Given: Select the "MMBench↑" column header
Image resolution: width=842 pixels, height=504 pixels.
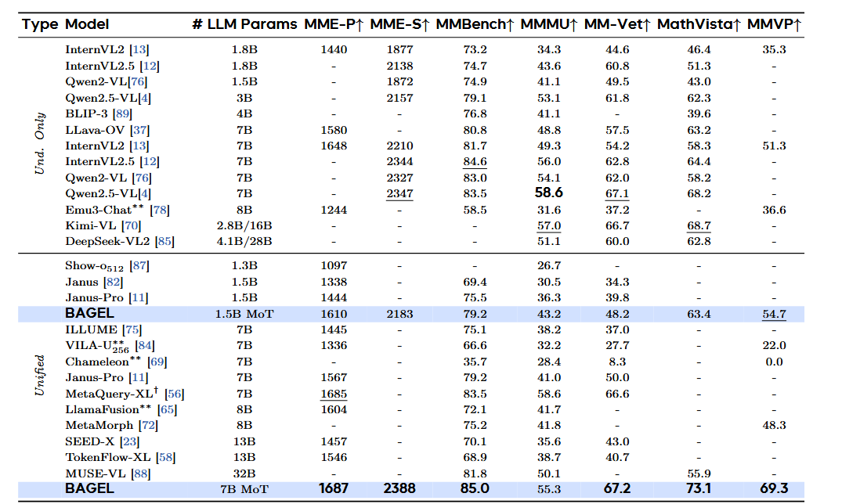Looking at the screenshot, I should [x=475, y=25].
